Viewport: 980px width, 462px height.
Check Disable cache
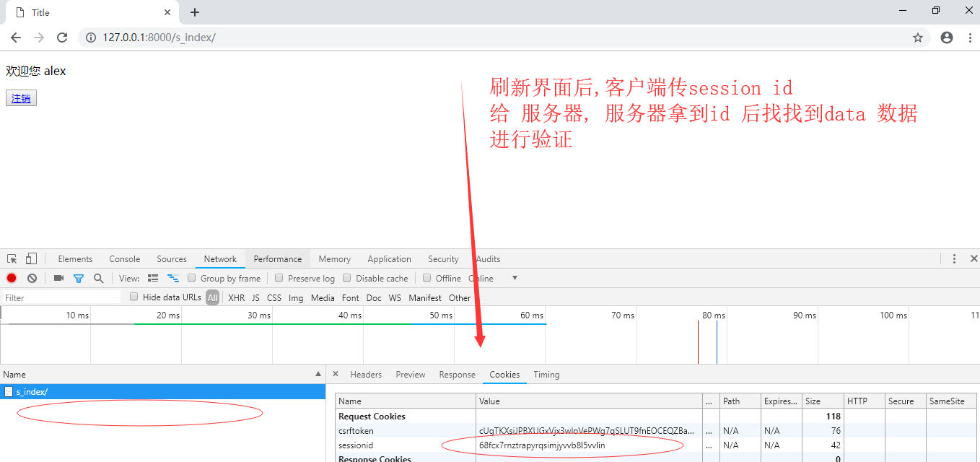pyautogui.click(x=347, y=278)
